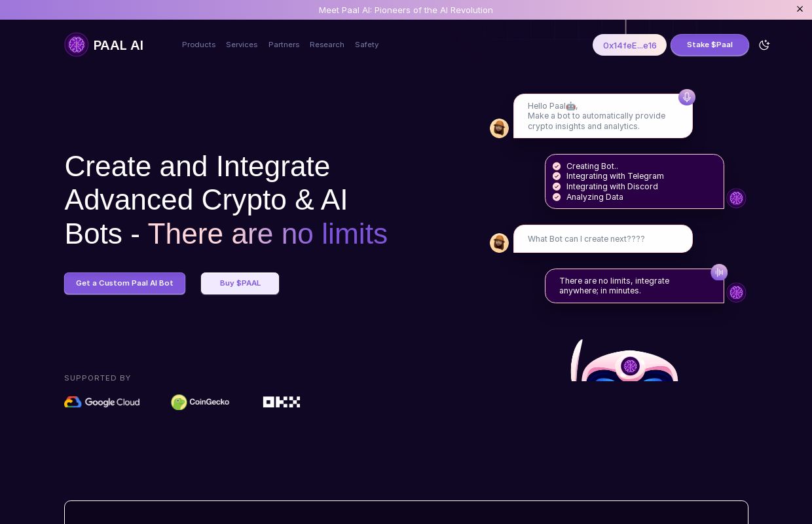This screenshot has width=812, height=524.
Task: Click the Google Cloud logo
Action: tap(101, 402)
